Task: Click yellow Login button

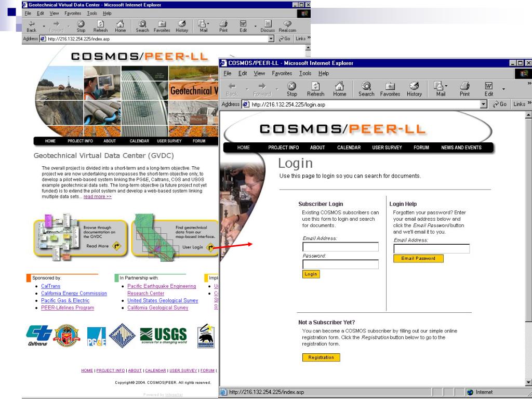Action: (311, 274)
